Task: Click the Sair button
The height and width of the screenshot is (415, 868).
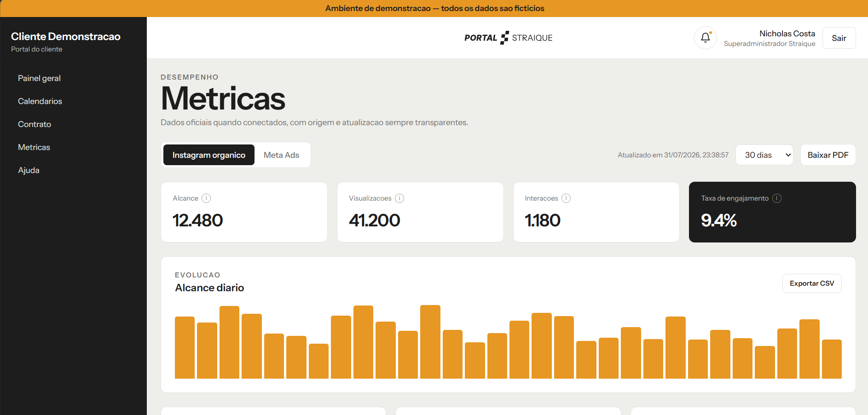Action: (839, 38)
